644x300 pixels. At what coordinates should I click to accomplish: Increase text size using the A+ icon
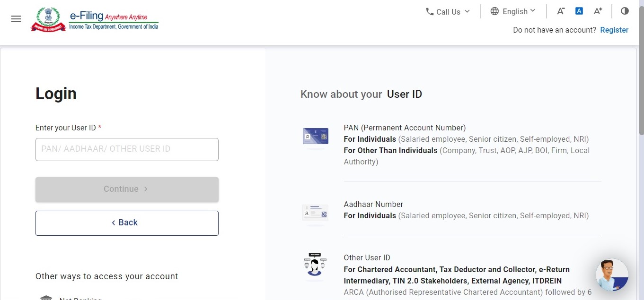pos(598,10)
